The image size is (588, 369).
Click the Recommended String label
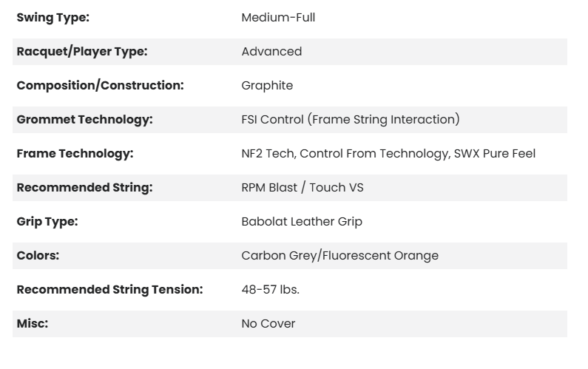point(84,188)
